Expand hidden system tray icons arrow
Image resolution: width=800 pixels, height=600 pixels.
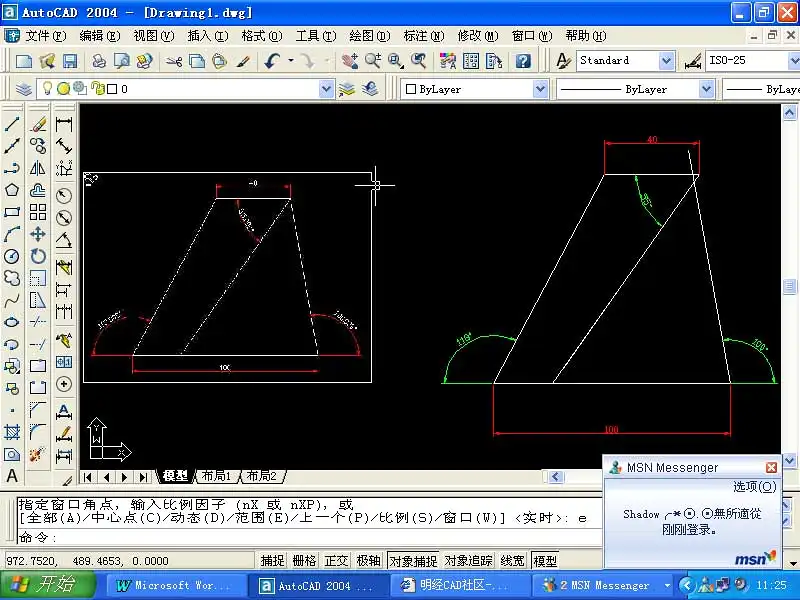coord(687,585)
